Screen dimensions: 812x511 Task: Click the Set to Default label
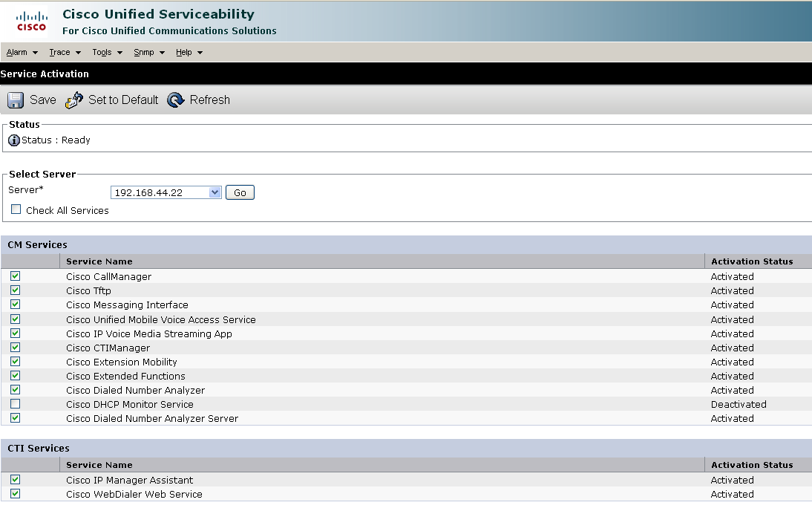pyautogui.click(x=123, y=100)
